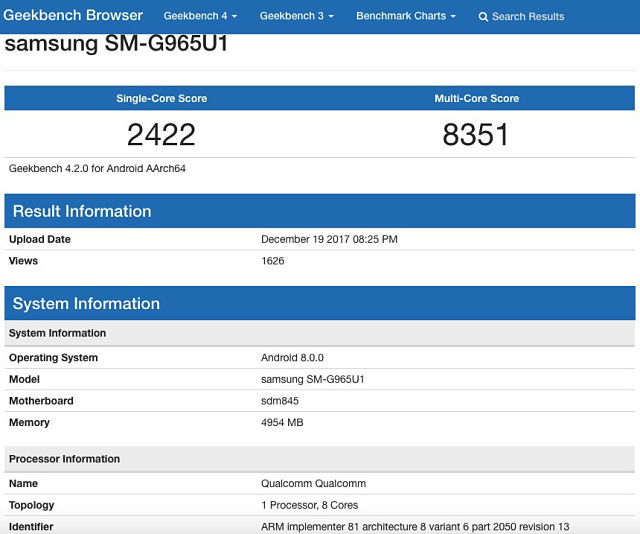
Task: Click the Model label
Action: tap(24, 379)
